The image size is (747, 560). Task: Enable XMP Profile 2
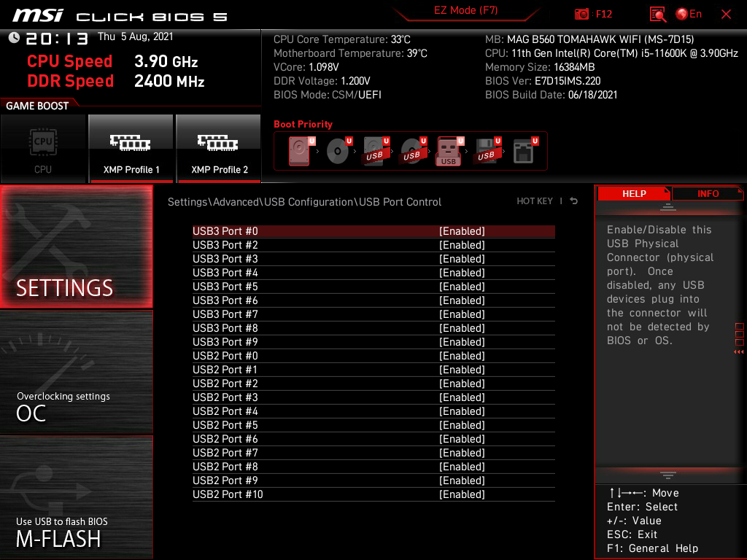tap(219, 149)
